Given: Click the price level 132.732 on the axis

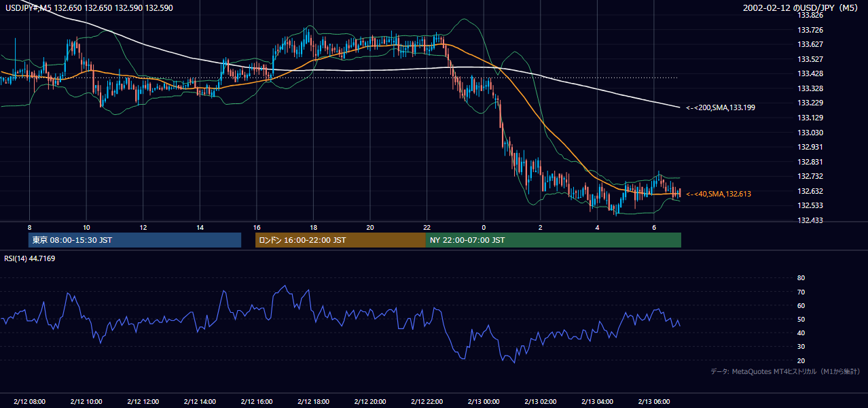Looking at the screenshot, I should coord(810,176).
